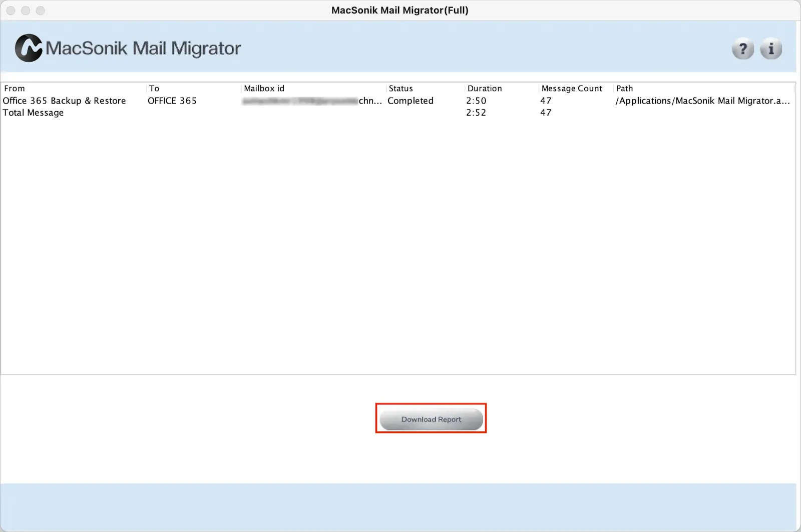Click the MacSonik Mail Migrator heading text
801x532 pixels.
(x=143, y=48)
